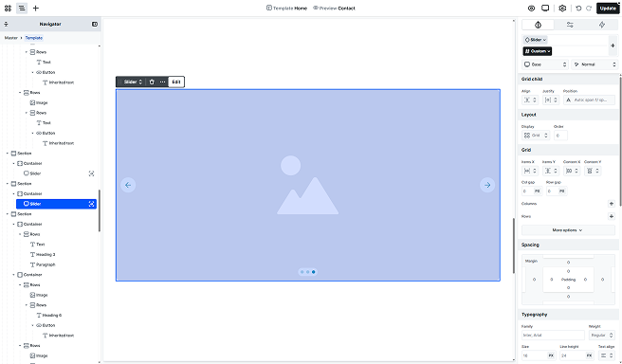Viewport: 622px width, 364px height.
Task: Select Master in the breadcrumb
Action: coord(11,38)
